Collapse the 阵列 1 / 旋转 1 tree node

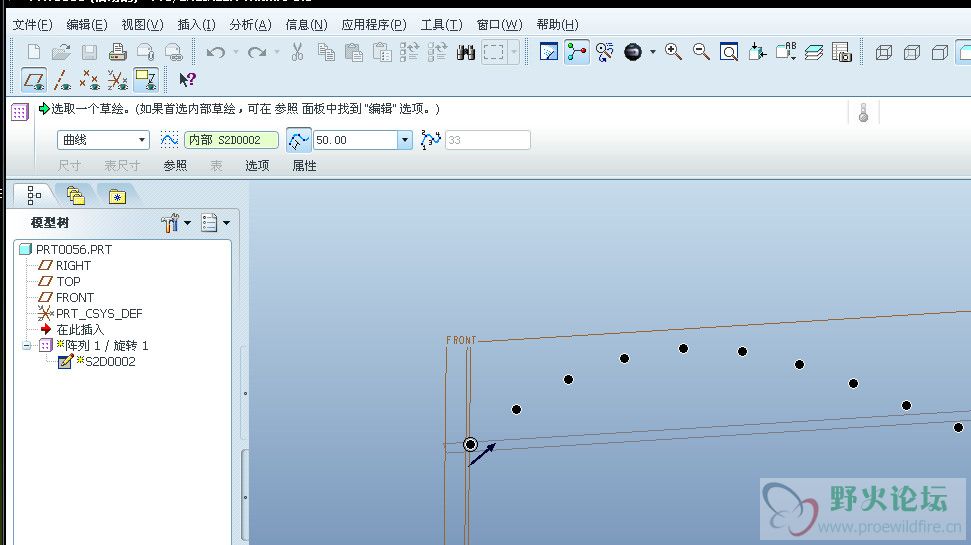(27, 346)
